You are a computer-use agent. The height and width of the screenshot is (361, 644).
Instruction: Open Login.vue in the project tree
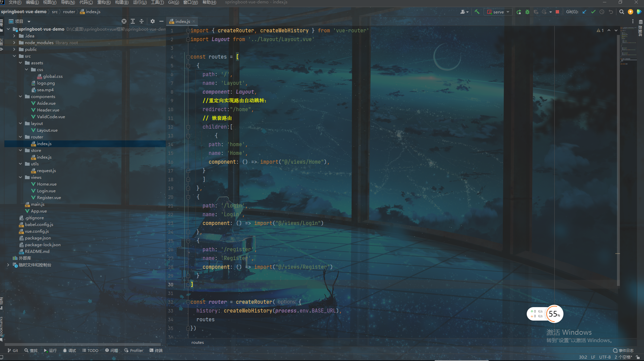coord(46,191)
